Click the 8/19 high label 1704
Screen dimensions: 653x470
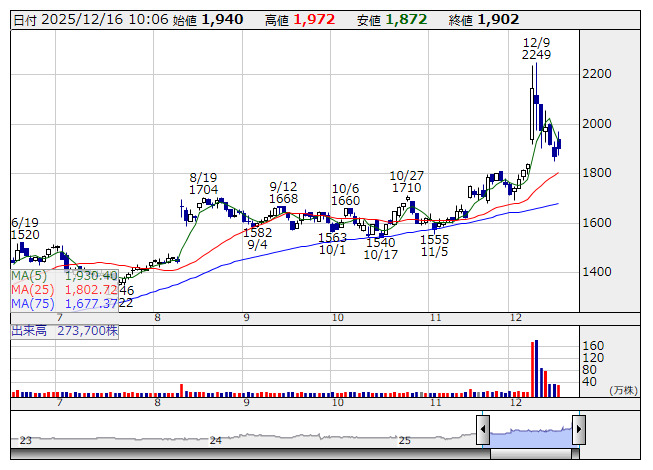203,188
